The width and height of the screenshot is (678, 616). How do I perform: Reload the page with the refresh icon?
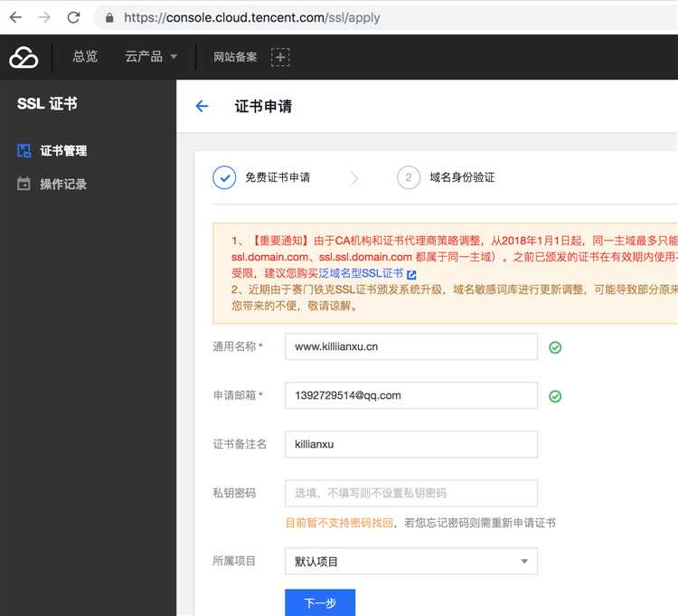pyautogui.click(x=73, y=17)
